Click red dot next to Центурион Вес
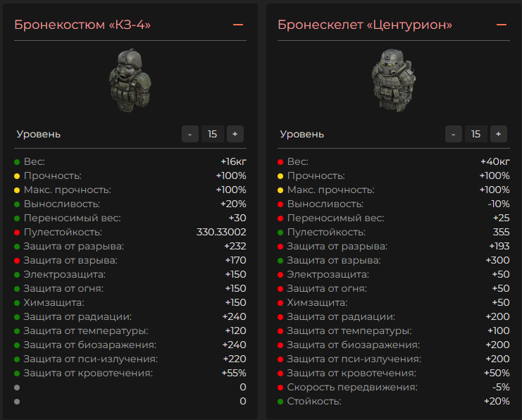 coord(280,162)
